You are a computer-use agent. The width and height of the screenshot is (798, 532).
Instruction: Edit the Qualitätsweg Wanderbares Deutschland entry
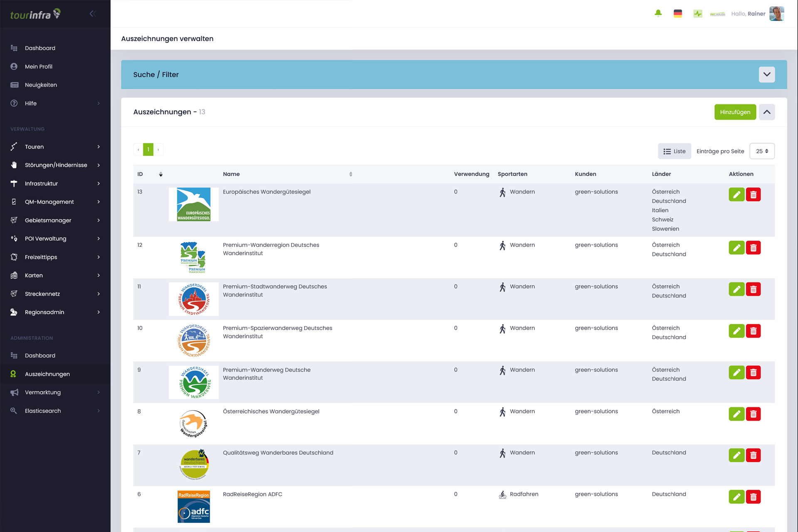(x=736, y=455)
